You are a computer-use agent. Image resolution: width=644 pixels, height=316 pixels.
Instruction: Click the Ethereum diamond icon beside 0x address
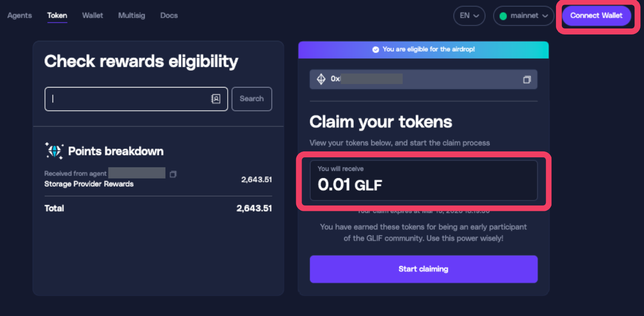click(x=321, y=79)
